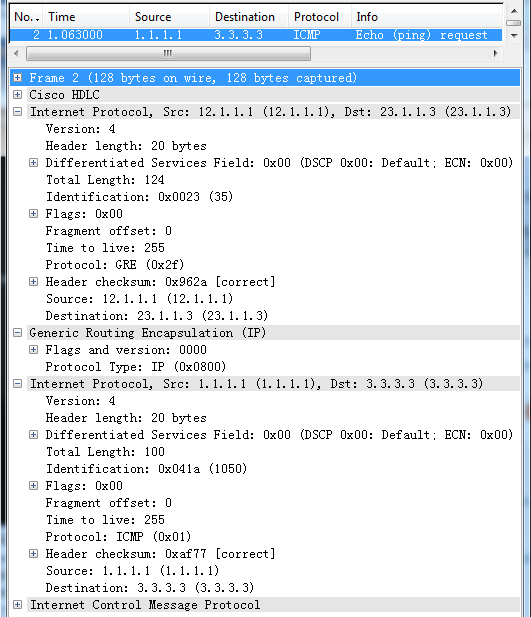Click the Protocol column header
531x617 pixels.
pos(320,17)
